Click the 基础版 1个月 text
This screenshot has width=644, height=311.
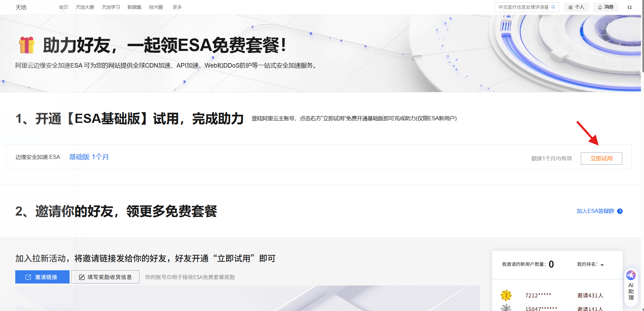(x=89, y=157)
